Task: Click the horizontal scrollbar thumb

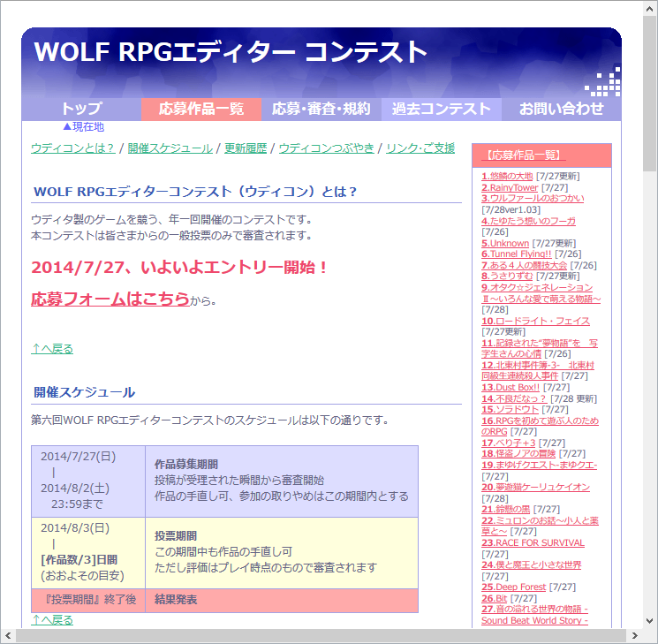Action: tap(321, 635)
